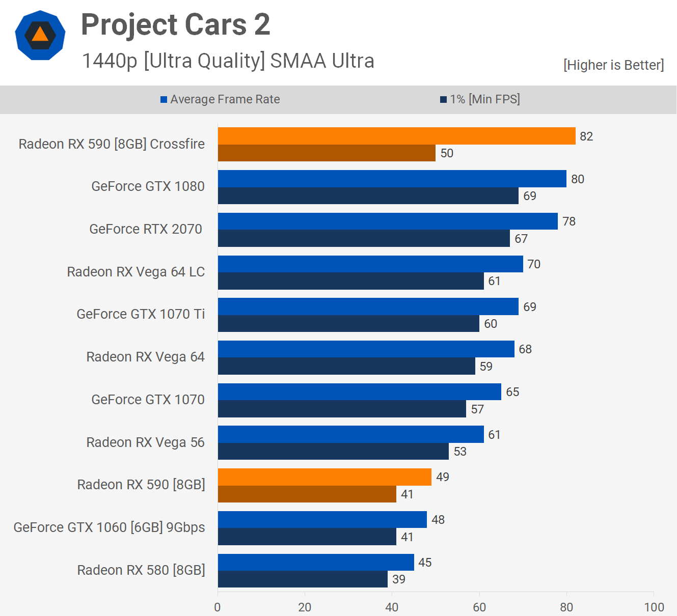
Task: Click the orange RX 590 Crossfire average bar
Action: pos(396,136)
